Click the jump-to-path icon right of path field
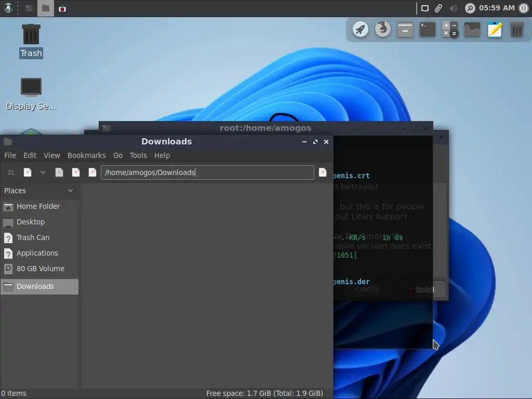 pyautogui.click(x=323, y=172)
